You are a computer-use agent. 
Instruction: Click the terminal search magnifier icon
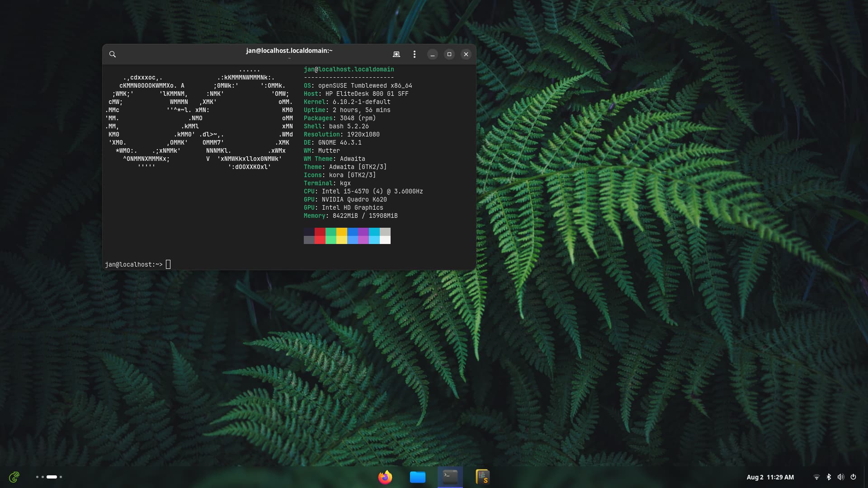click(113, 54)
